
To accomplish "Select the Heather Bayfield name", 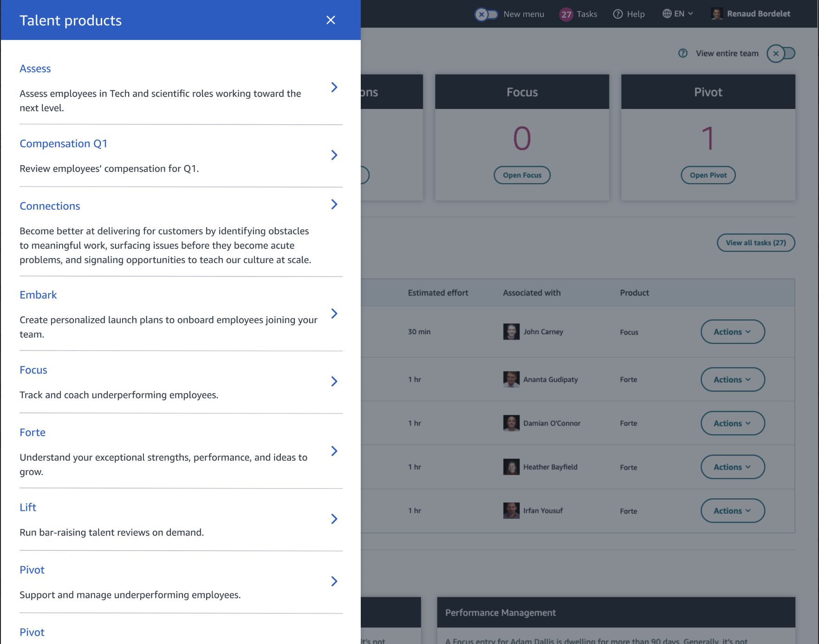I will 550,467.
